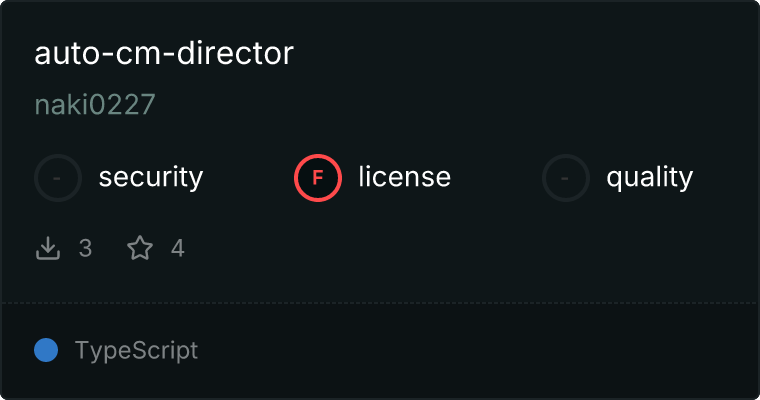
Task: Open the auto-cm-director title link
Action: [164, 54]
